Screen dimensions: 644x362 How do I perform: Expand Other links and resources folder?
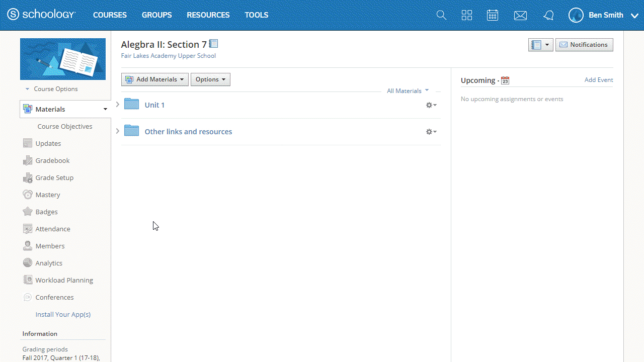pos(118,131)
